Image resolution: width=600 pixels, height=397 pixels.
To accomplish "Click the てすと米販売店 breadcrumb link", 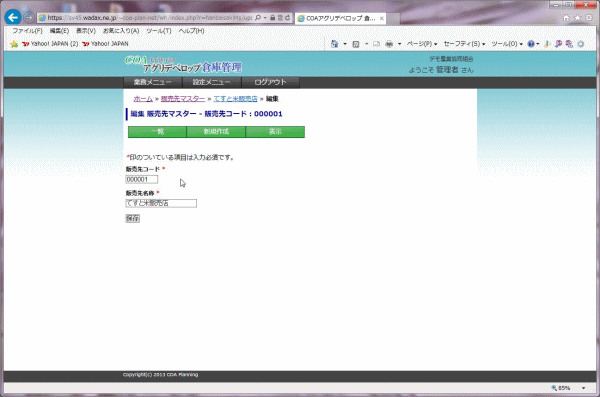I will tap(235, 99).
